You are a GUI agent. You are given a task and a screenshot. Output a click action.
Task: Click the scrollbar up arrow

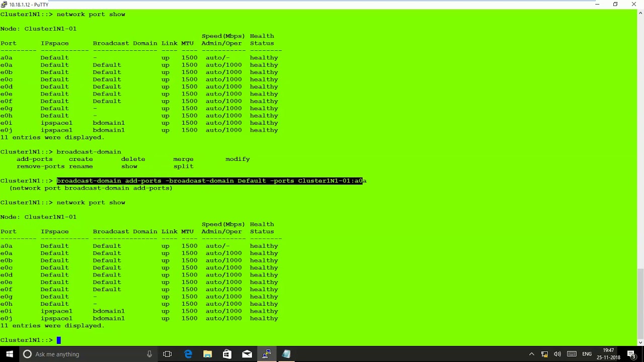(x=640, y=13)
